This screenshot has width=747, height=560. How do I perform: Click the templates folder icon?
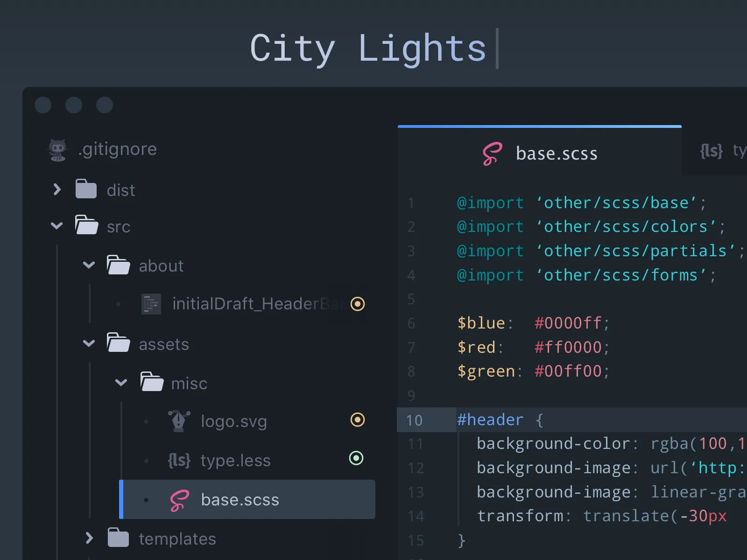[118, 538]
